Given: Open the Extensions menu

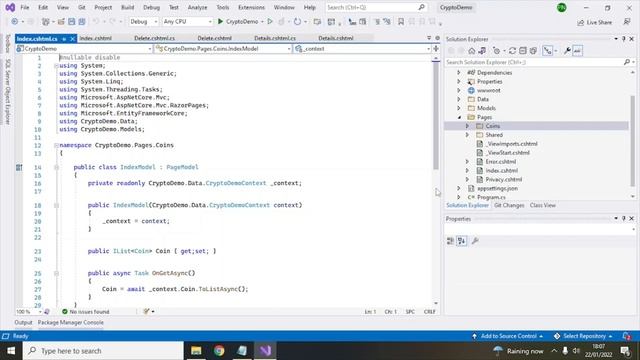Looking at the screenshot, I should 251,7.
